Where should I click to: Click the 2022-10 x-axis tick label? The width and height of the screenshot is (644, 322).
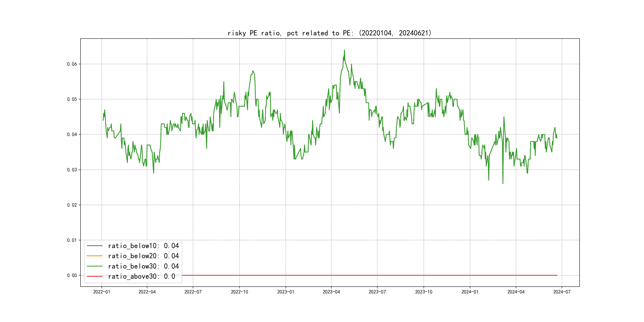pyautogui.click(x=239, y=292)
